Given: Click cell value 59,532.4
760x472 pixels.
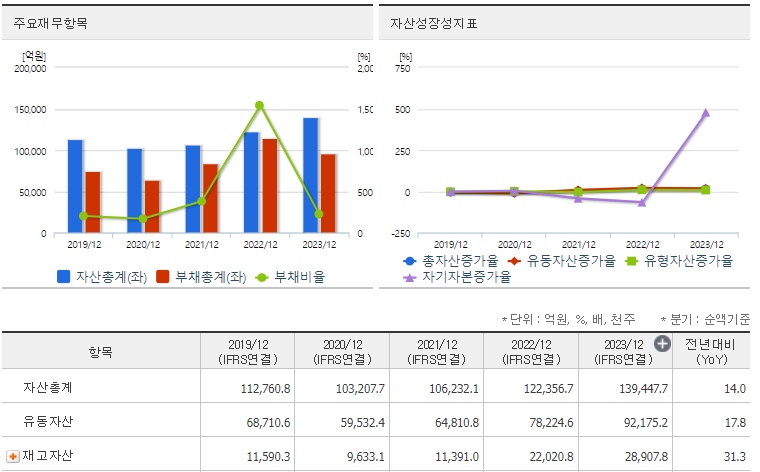Looking at the screenshot, I should 363,423.
